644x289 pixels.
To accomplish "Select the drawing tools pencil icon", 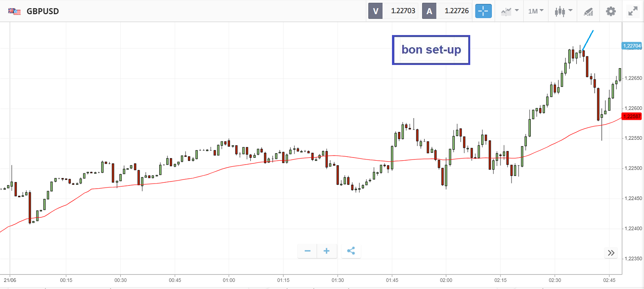I will pos(588,11).
